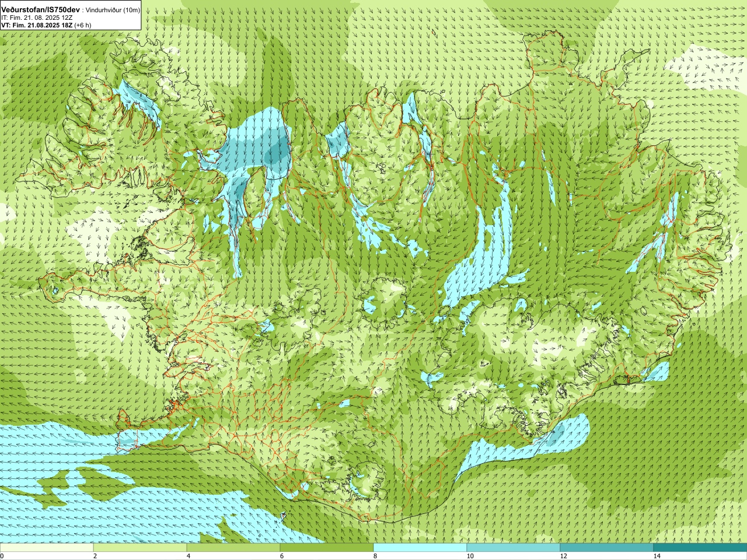Click the legend scale label '4'

click(x=189, y=556)
